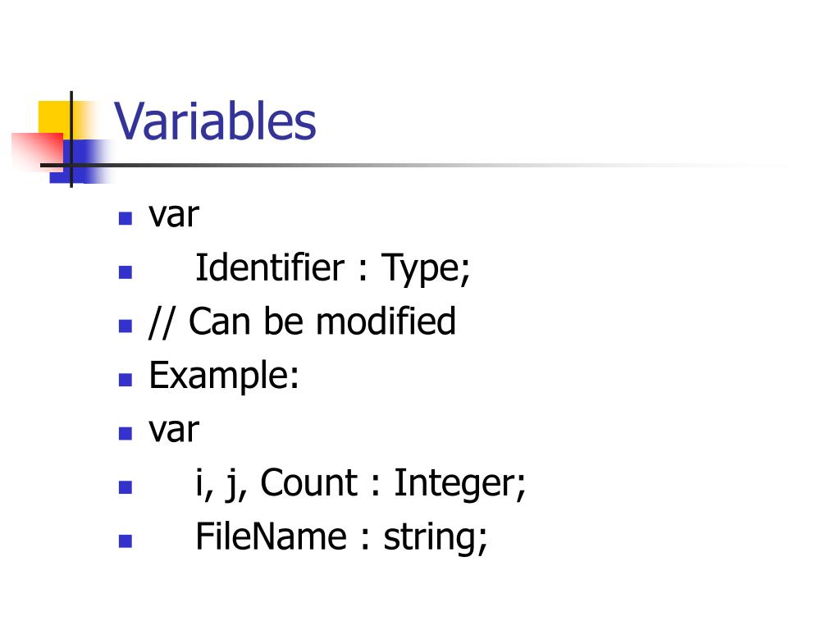840x630 pixels.
Task: Click the 'Example:' text line
Action: [x=224, y=376]
